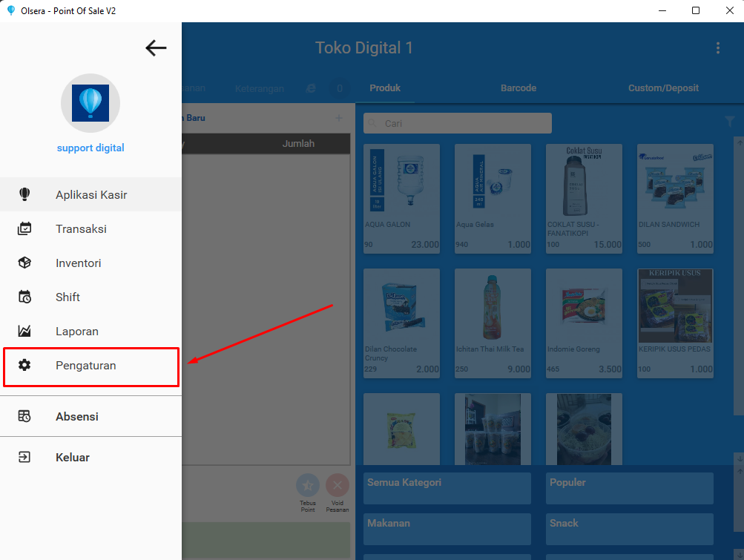Open the Absensi menu item
The height and width of the screenshot is (560, 744).
90,416
